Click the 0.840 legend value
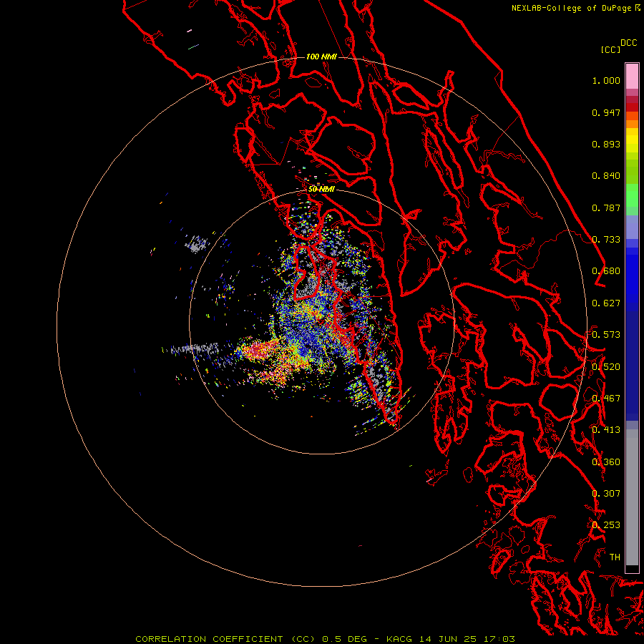This screenshot has width=644, height=644. click(x=606, y=176)
